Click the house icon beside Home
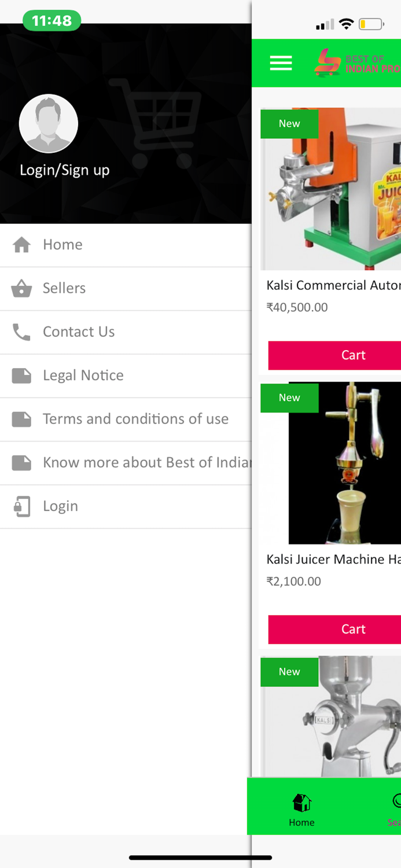Image resolution: width=401 pixels, height=868 pixels. click(x=21, y=245)
